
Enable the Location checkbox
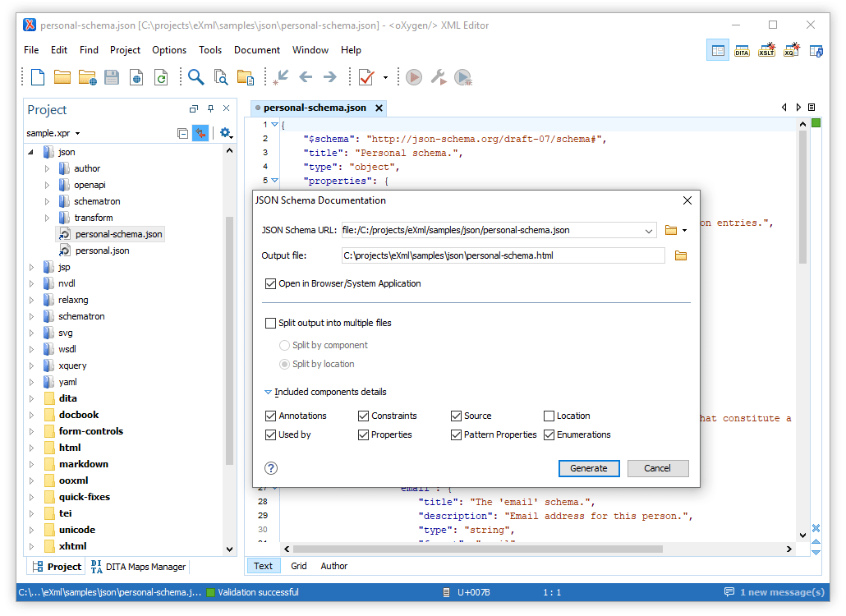click(549, 416)
